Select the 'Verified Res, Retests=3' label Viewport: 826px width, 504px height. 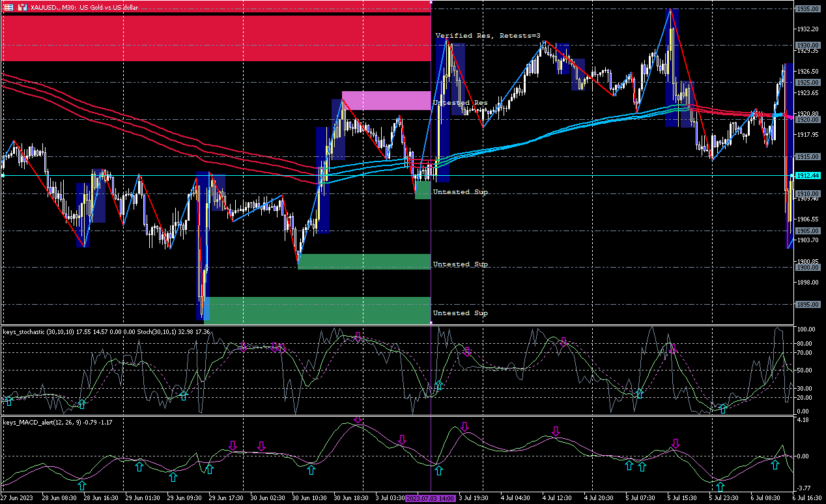(488, 36)
